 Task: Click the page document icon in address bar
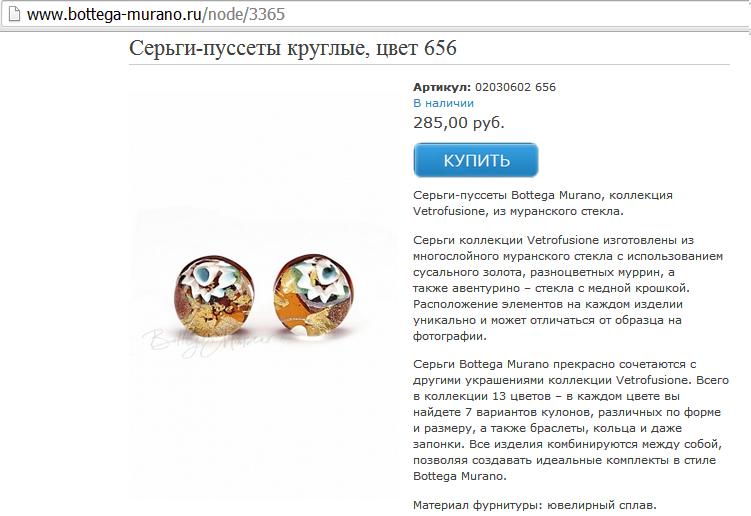(x=14, y=14)
